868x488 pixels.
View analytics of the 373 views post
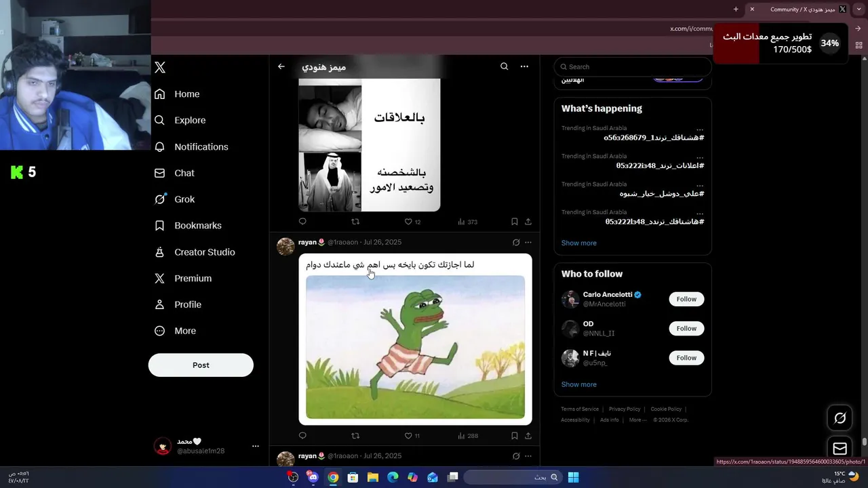[x=467, y=222]
